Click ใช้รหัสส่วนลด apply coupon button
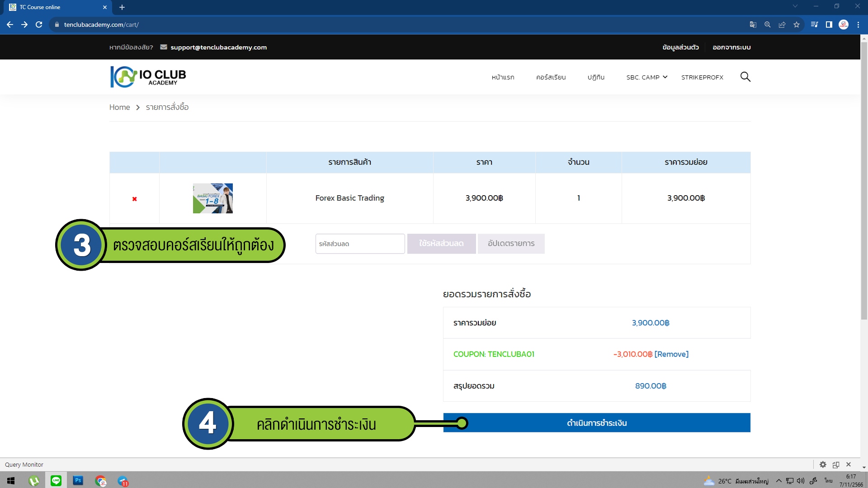The height and width of the screenshot is (488, 868). [x=441, y=244]
